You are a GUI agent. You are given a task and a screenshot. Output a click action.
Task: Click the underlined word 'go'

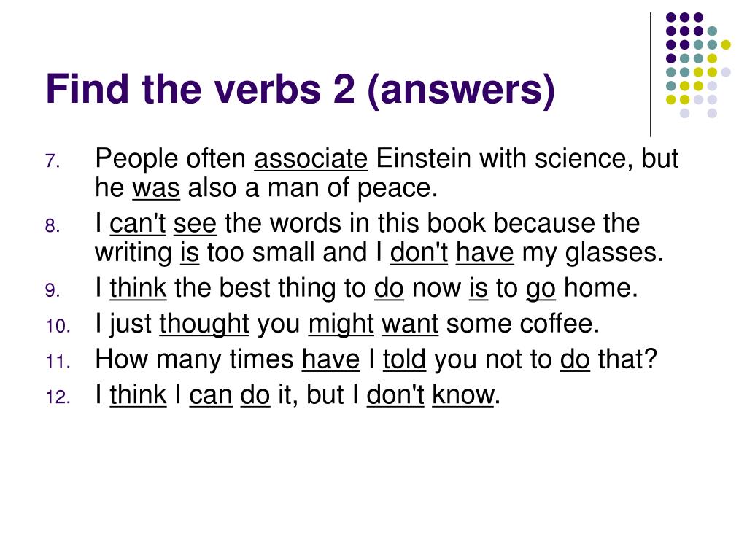[541, 289]
